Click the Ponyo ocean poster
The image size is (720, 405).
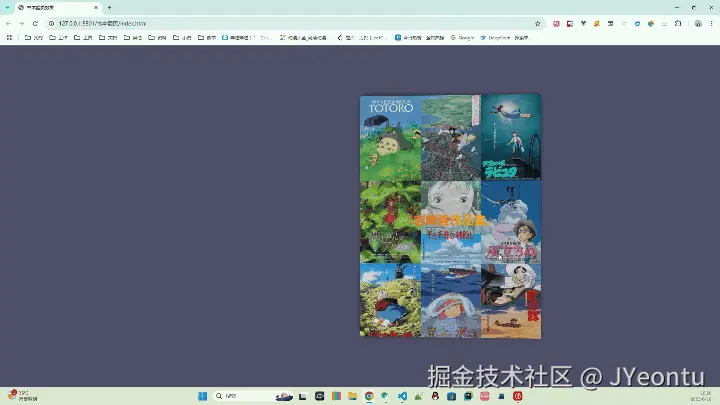(x=450, y=301)
